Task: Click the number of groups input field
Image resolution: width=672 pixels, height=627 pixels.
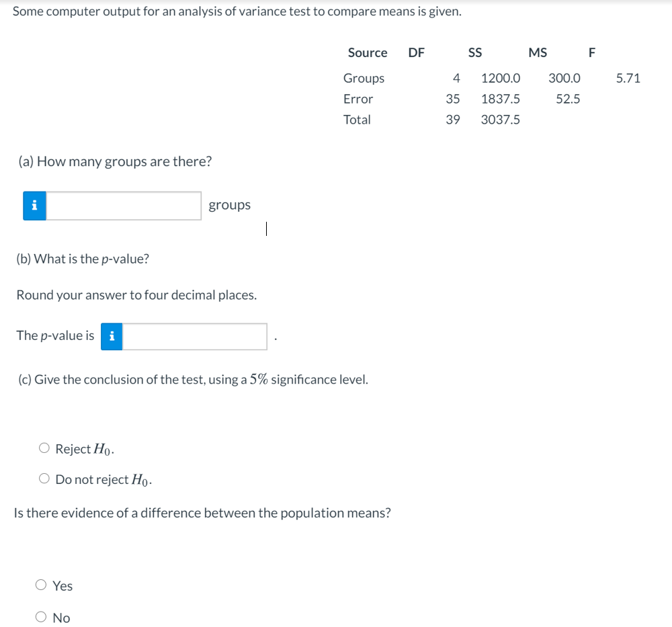Action: [x=124, y=206]
